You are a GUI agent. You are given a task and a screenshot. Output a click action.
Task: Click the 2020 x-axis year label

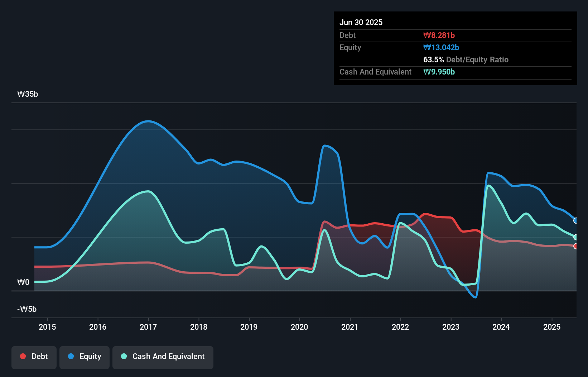pyautogui.click(x=299, y=327)
